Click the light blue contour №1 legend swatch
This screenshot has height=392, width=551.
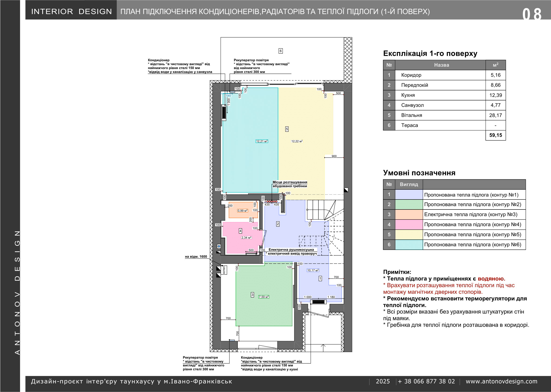click(409, 195)
